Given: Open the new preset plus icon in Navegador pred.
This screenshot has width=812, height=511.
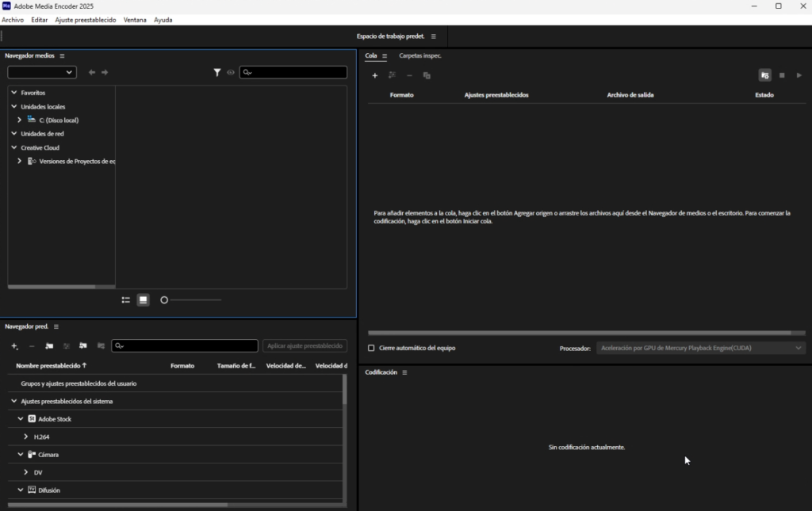Looking at the screenshot, I should pyautogui.click(x=13, y=346).
